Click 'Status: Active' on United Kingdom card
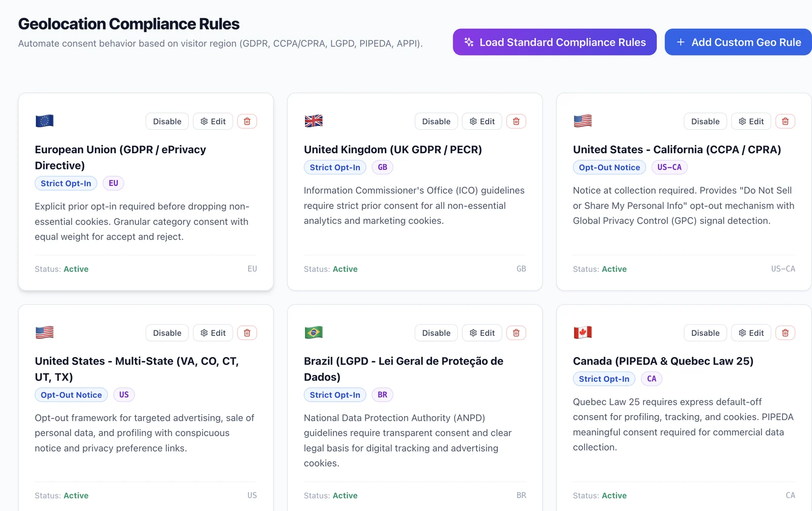 (330, 269)
